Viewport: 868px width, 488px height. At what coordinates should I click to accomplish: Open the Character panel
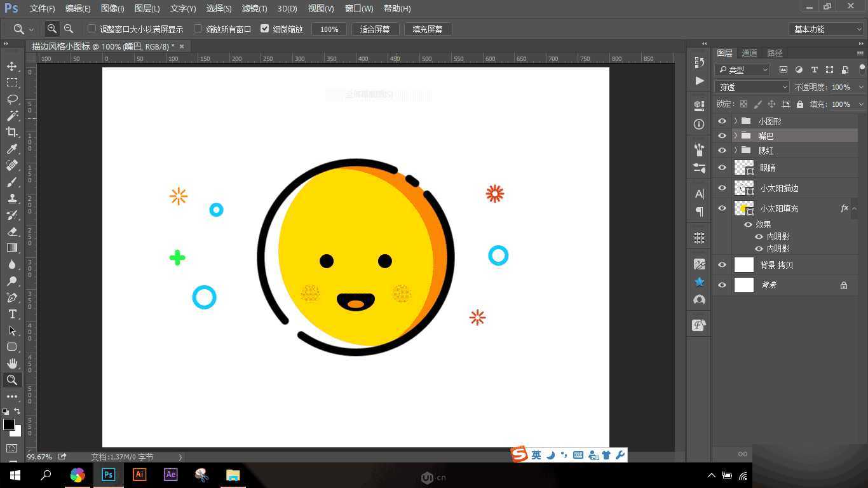click(698, 194)
